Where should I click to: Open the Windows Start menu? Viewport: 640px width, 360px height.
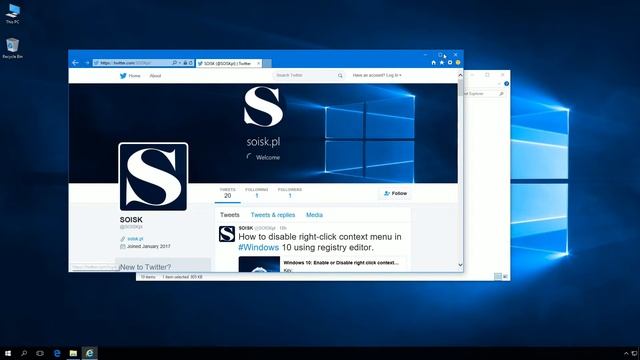8,353
